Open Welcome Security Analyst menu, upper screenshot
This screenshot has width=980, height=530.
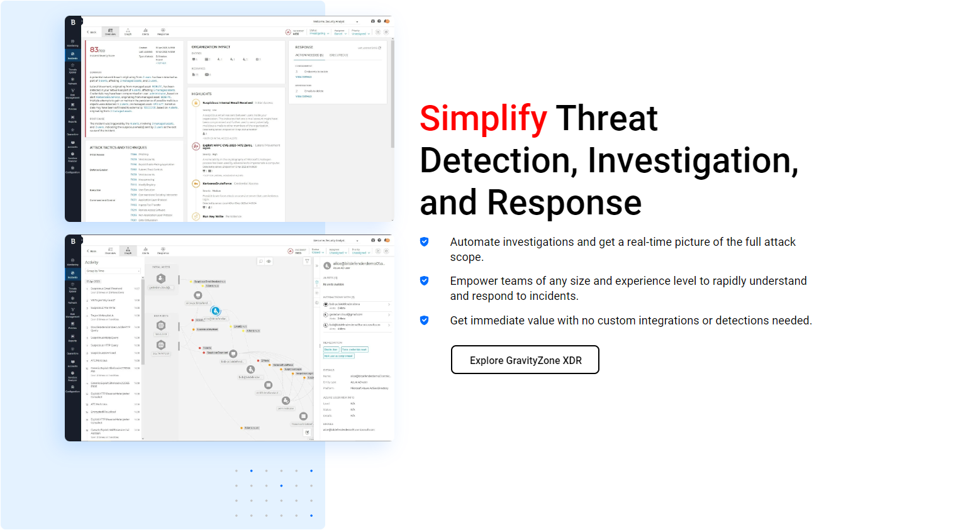tap(335, 21)
